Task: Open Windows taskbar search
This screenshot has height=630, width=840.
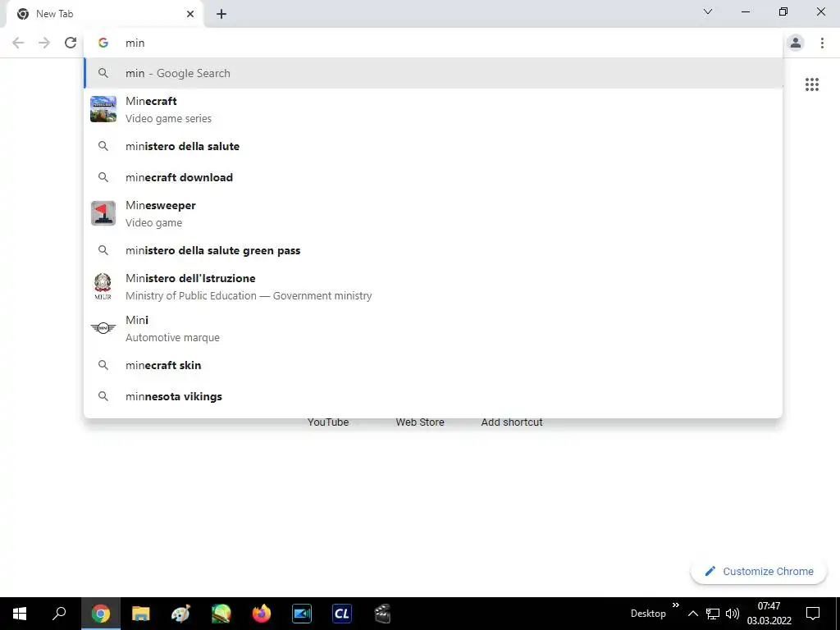Action: (x=59, y=614)
